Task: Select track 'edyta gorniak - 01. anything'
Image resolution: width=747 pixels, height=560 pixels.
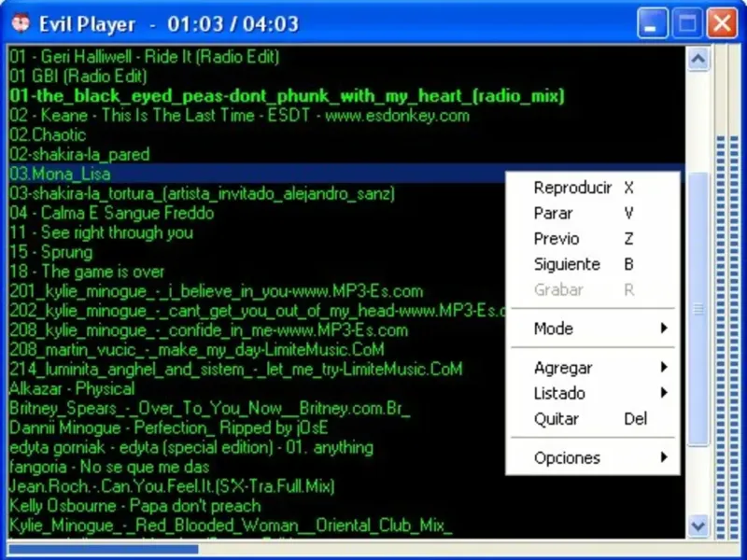Action: point(191,447)
